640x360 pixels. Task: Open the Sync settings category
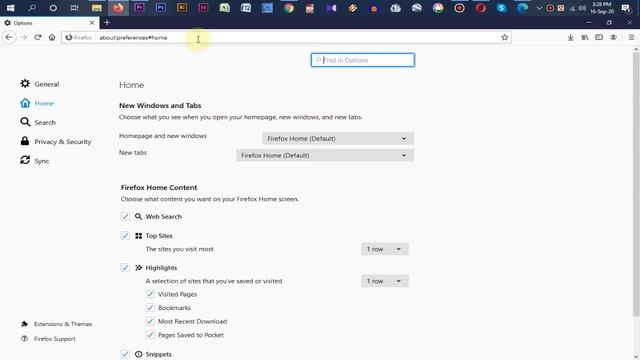(x=35, y=161)
